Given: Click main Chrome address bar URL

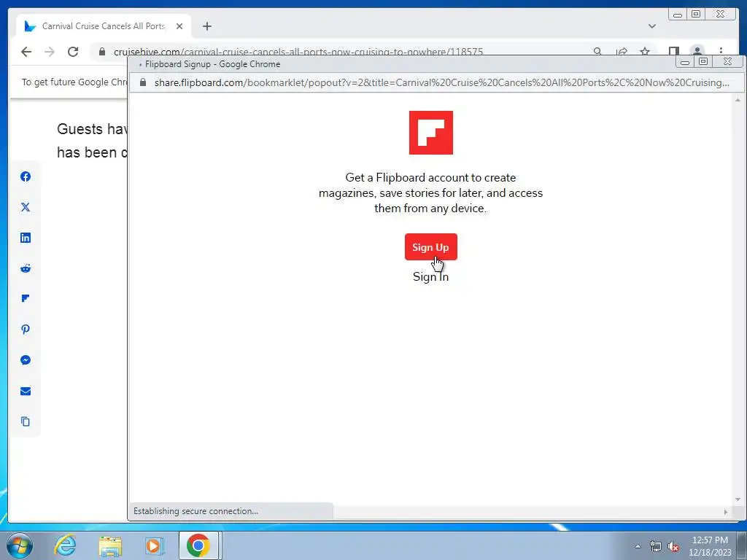Looking at the screenshot, I should [298, 52].
